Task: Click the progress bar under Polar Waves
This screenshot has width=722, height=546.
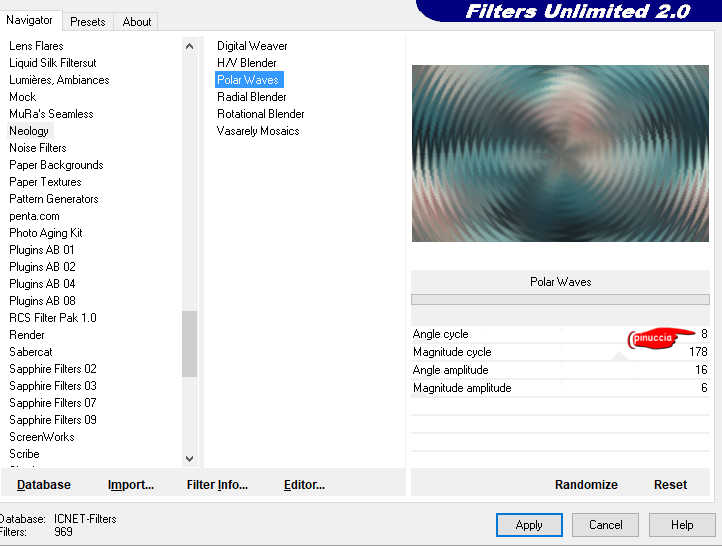Action: click(560, 300)
